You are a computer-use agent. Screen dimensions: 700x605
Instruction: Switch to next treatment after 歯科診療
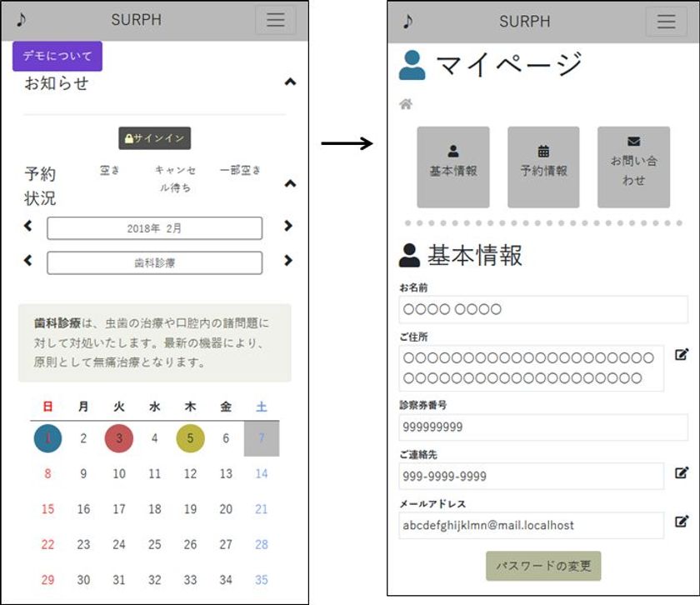pyautogui.click(x=288, y=260)
